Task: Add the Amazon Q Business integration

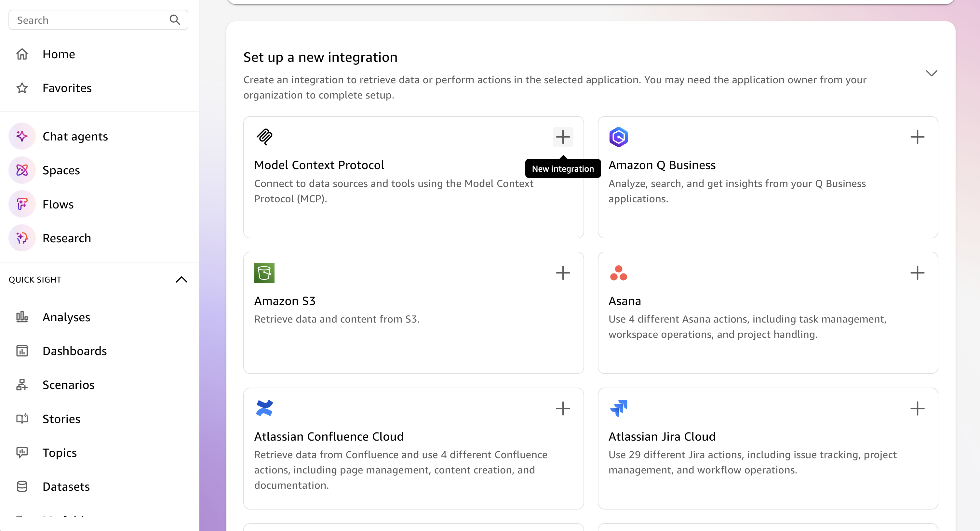Action: [x=918, y=137]
